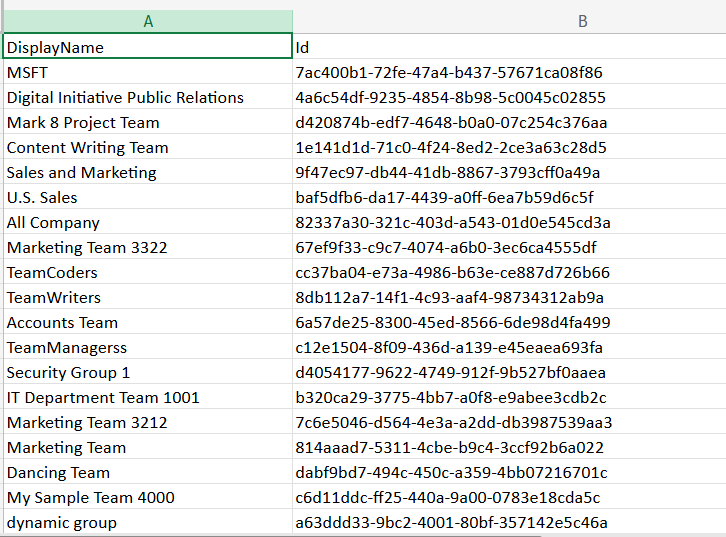Image resolution: width=726 pixels, height=537 pixels.
Task: Select the Marketing Team 3322 cell
Action: [x=148, y=247]
